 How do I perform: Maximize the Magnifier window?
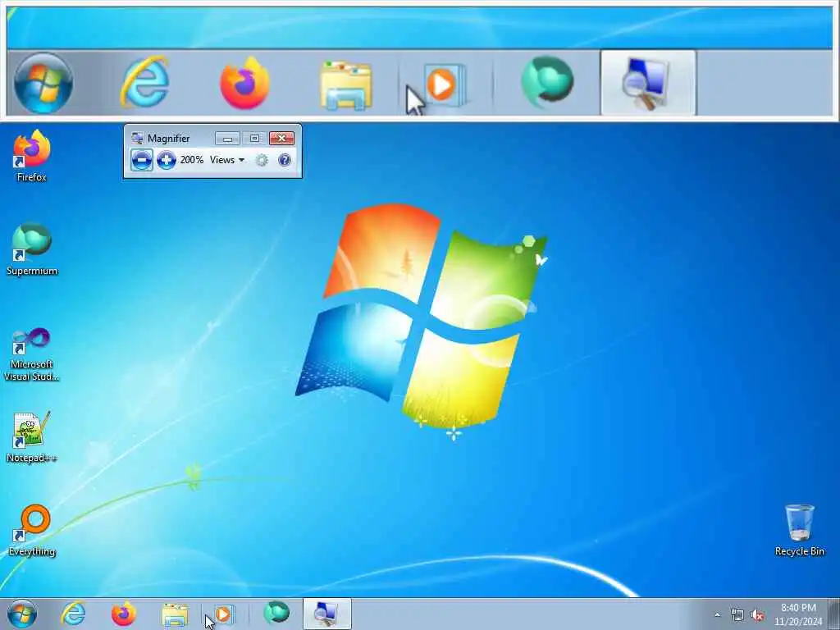click(254, 139)
